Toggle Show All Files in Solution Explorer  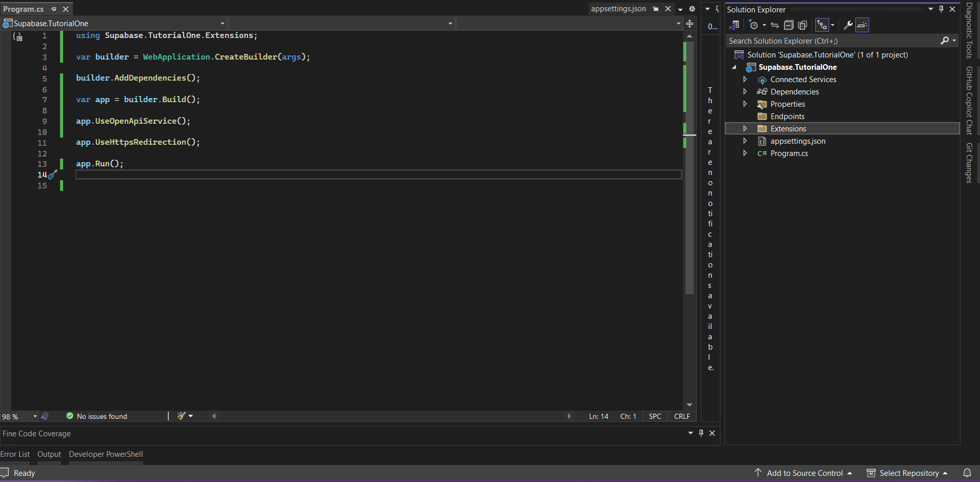tap(802, 25)
